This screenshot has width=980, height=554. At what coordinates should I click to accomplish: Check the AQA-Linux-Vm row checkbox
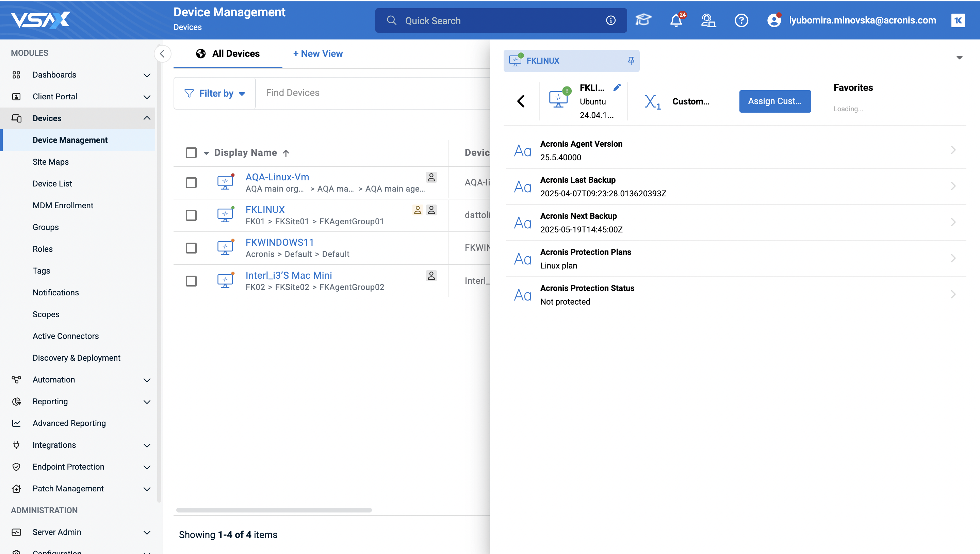coord(191,183)
